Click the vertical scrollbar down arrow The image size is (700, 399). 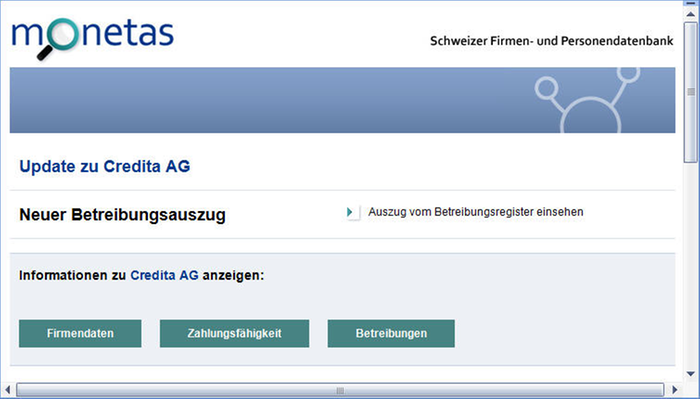pyautogui.click(x=691, y=374)
